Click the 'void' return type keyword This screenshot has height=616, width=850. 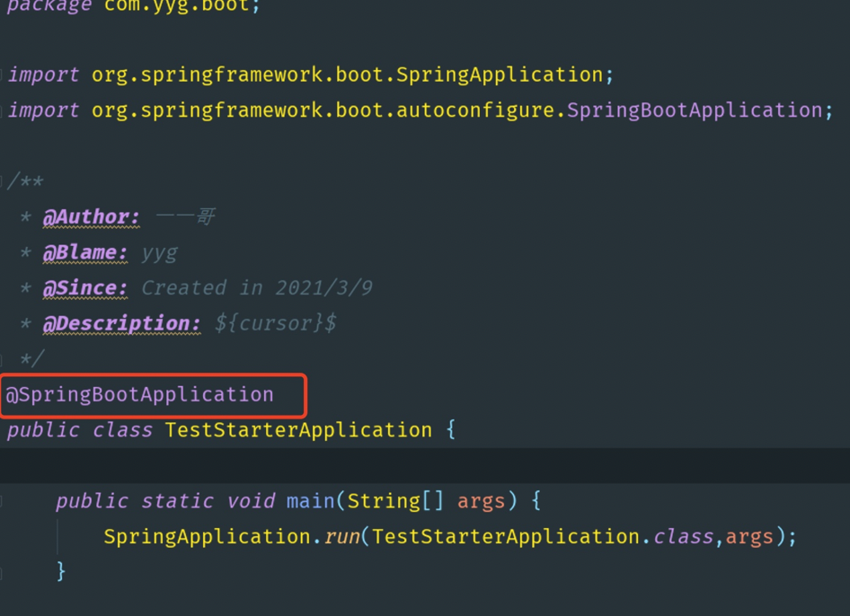coord(251,501)
